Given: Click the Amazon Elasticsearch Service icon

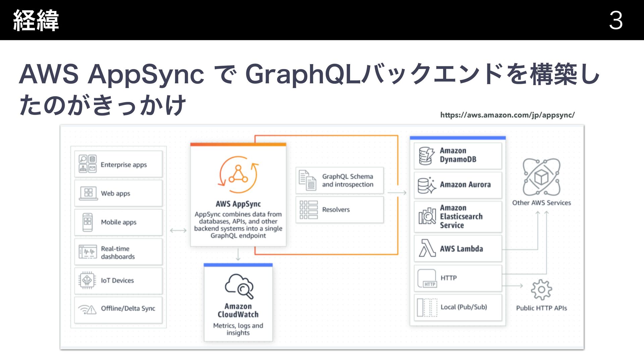Looking at the screenshot, I should tap(427, 216).
